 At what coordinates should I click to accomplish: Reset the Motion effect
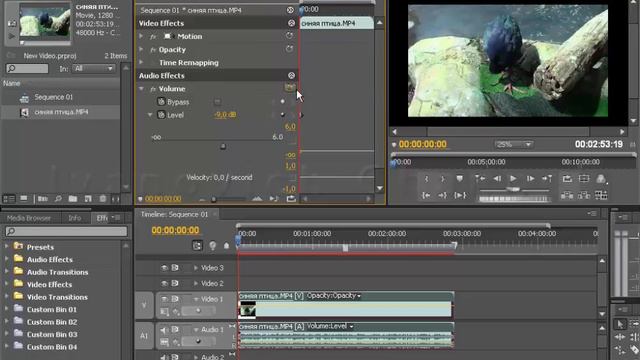tap(289, 36)
